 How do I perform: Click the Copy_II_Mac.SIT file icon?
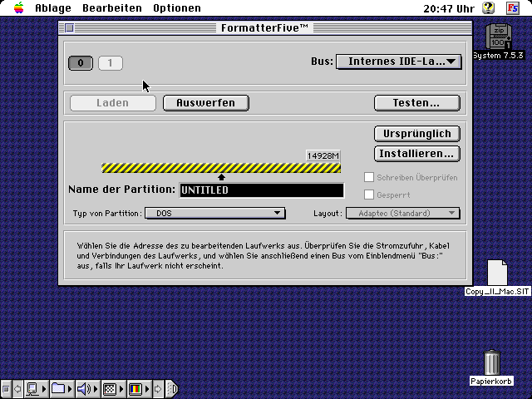(497, 273)
